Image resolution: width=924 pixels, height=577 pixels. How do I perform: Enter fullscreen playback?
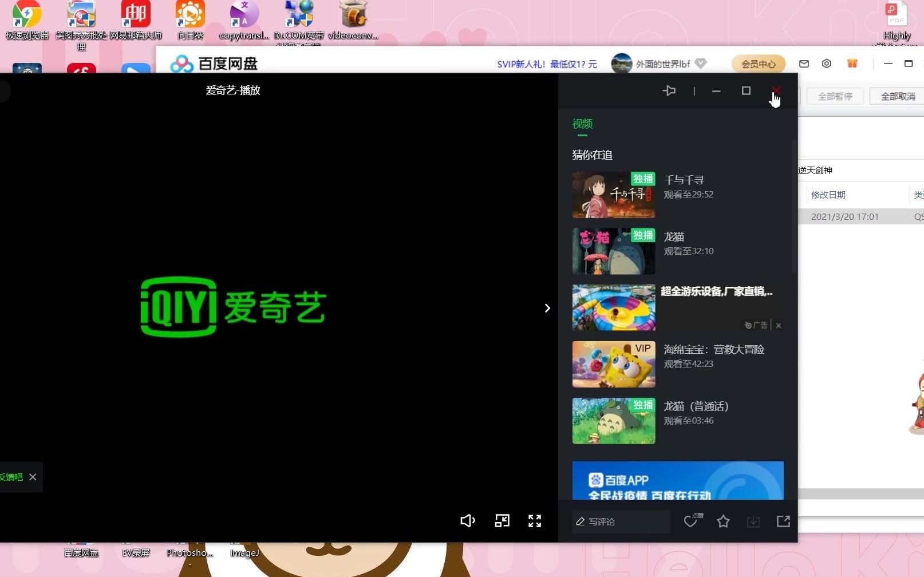tap(535, 521)
